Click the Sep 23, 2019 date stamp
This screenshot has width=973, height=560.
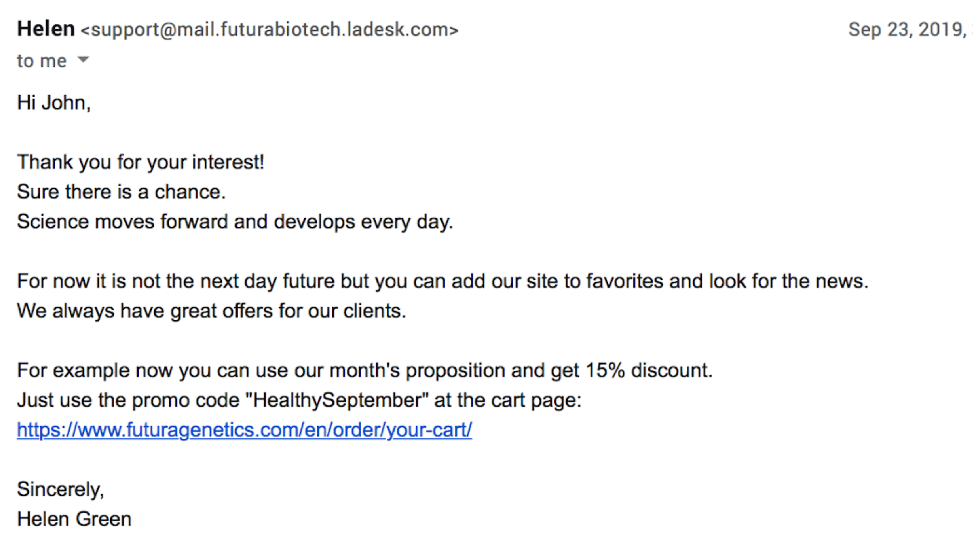[x=908, y=30]
